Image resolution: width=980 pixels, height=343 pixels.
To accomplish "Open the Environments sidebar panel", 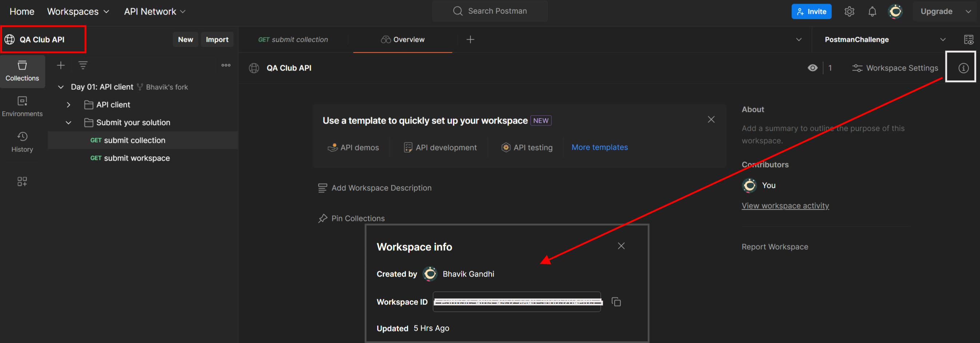I will [22, 106].
